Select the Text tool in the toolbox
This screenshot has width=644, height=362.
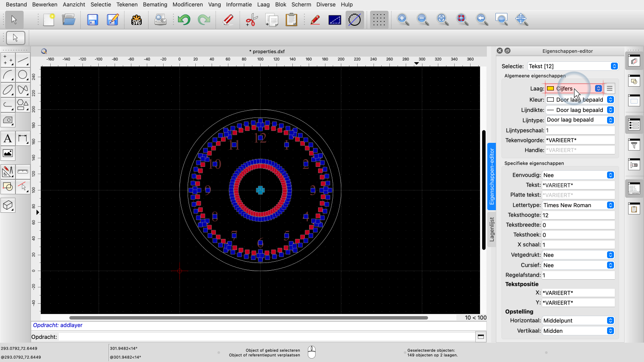point(8,139)
